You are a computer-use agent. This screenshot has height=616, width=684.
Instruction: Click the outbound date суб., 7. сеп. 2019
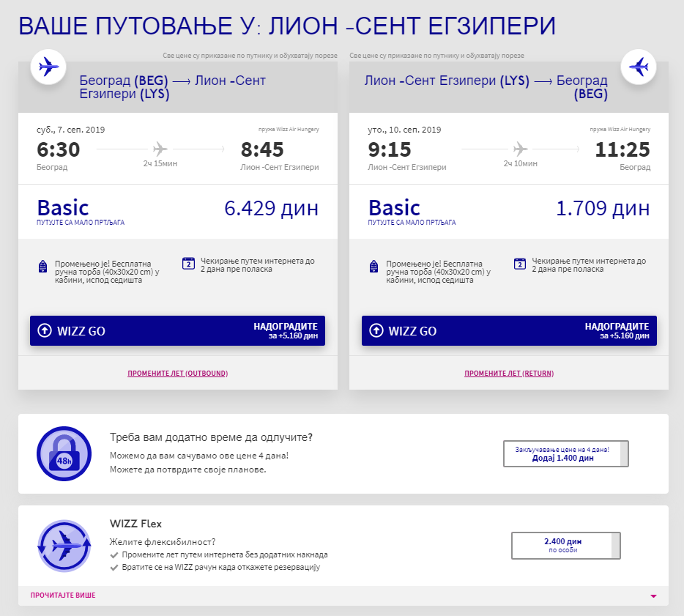pyautogui.click(x=70, y=130)
